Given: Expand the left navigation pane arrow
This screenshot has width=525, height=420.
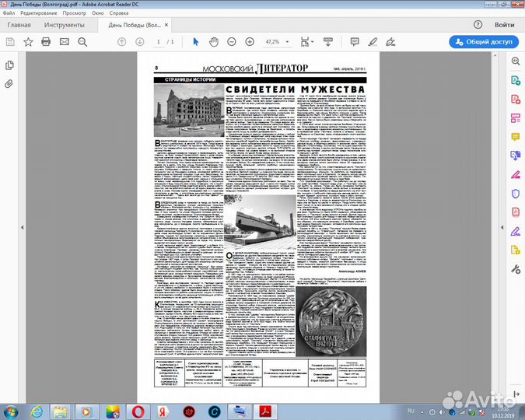Looking at the screenshot, I should 23,227.
